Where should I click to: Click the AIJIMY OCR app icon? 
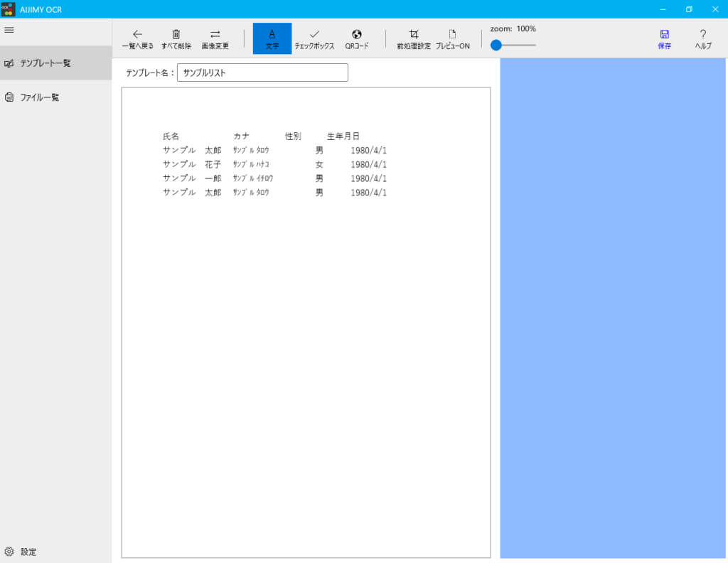click(8, 9)
